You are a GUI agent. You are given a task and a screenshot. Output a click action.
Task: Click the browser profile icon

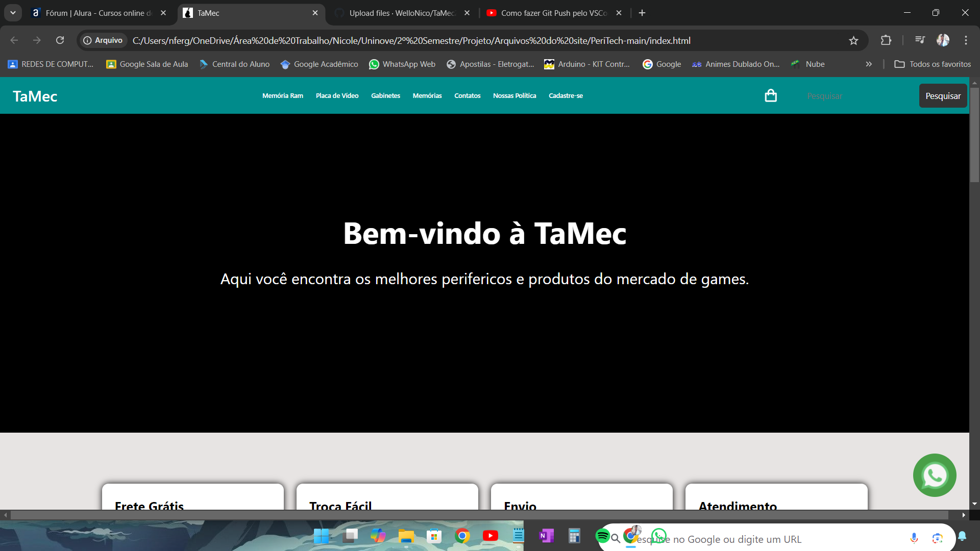(x=943, y=41)
